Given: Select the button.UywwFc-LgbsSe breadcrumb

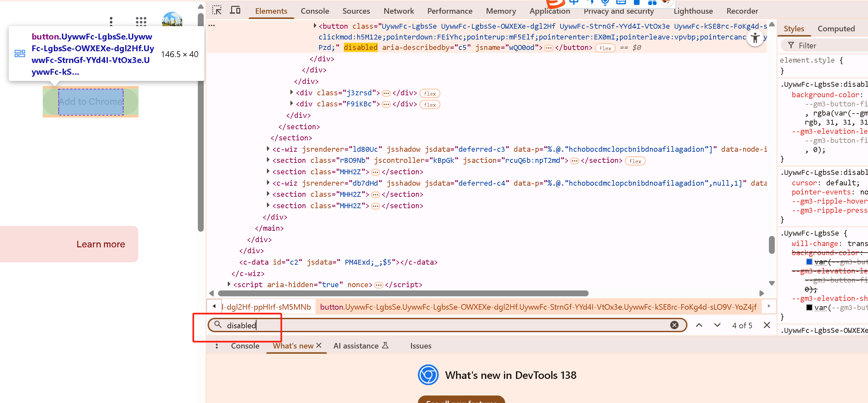Looking at the screenshot, I should (x=538, y=306).
